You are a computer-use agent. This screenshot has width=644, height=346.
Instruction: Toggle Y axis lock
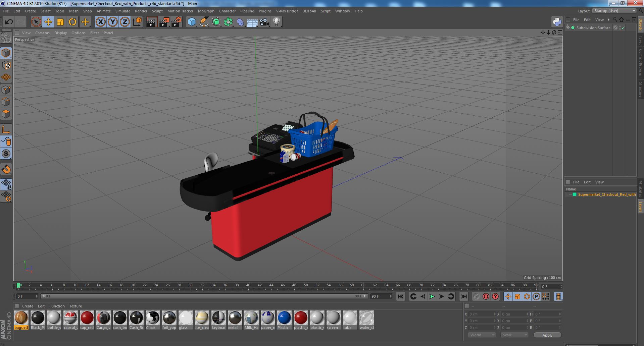pos(113,22)
